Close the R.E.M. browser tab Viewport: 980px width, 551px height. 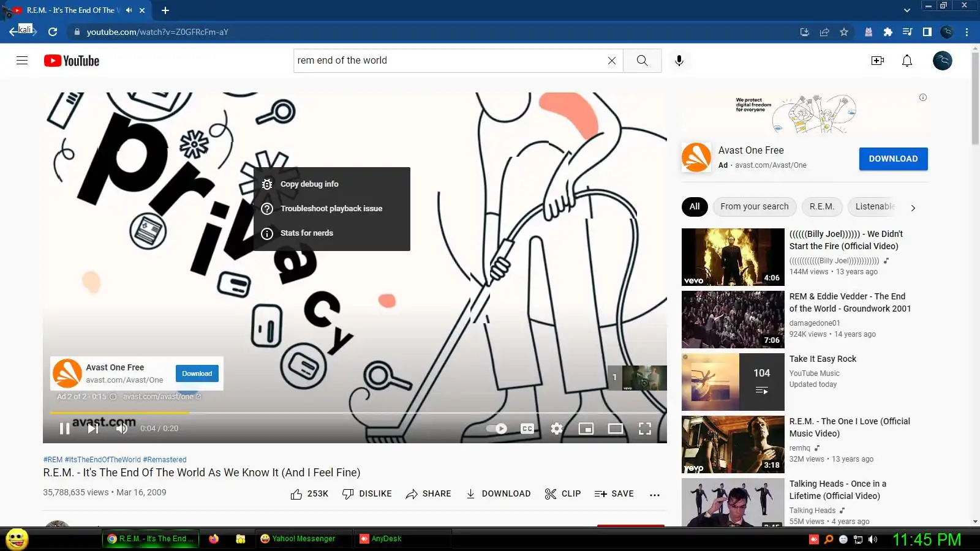(142, 10)
